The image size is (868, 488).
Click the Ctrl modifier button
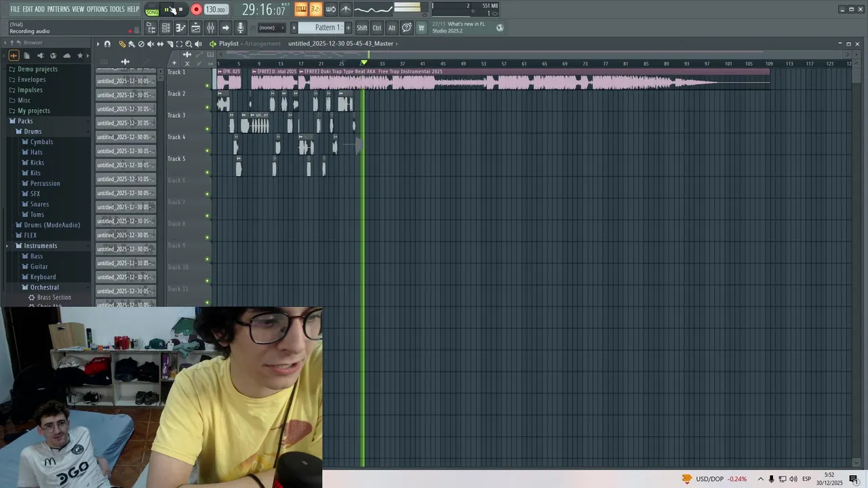pos(377,28)
